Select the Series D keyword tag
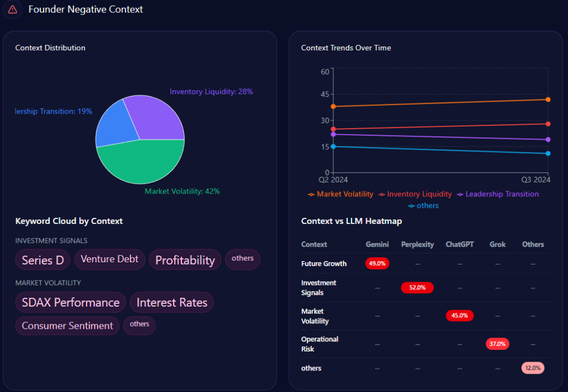 [43, 260]
